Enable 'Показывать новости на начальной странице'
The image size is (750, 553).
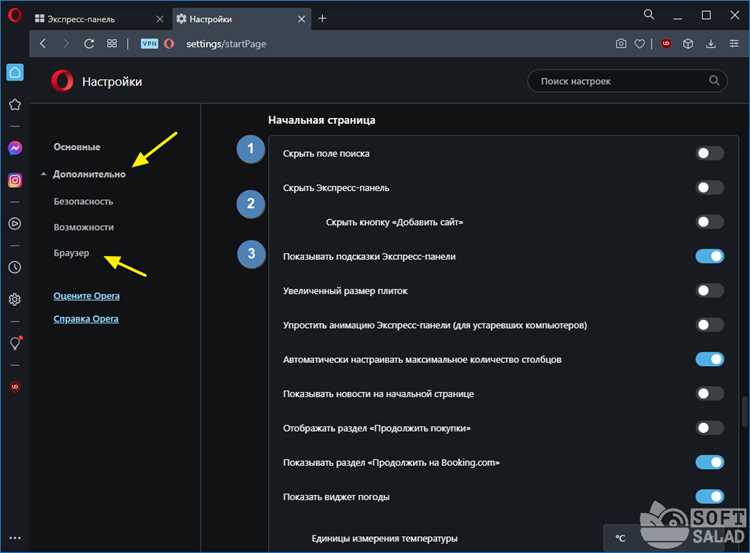[x=709, y=394]
